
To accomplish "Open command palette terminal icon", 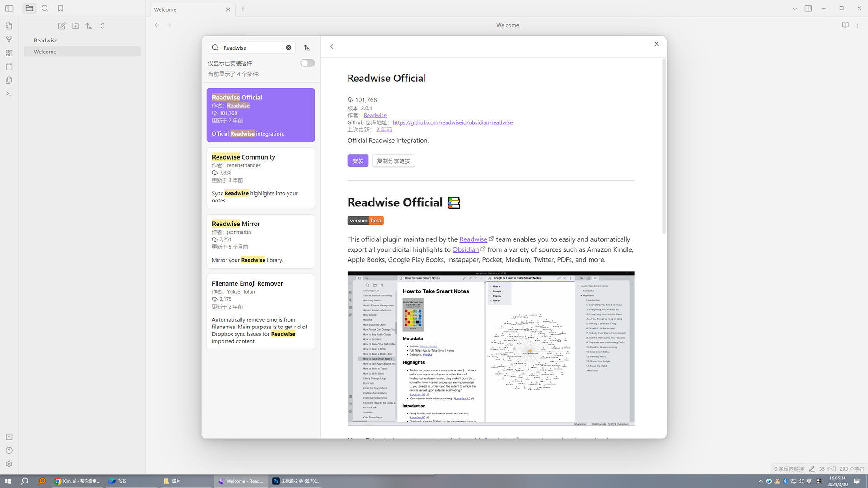I will tap(9, 94).
